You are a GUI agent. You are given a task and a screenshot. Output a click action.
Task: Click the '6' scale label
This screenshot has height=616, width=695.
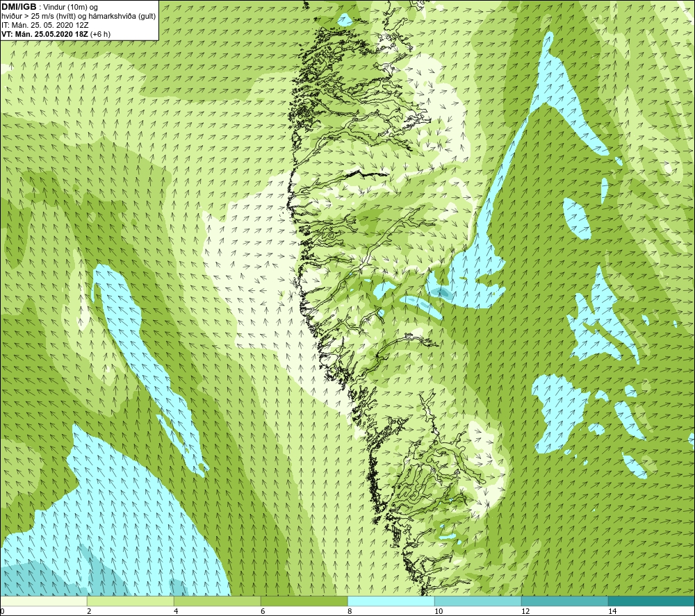tap(263, 611)
